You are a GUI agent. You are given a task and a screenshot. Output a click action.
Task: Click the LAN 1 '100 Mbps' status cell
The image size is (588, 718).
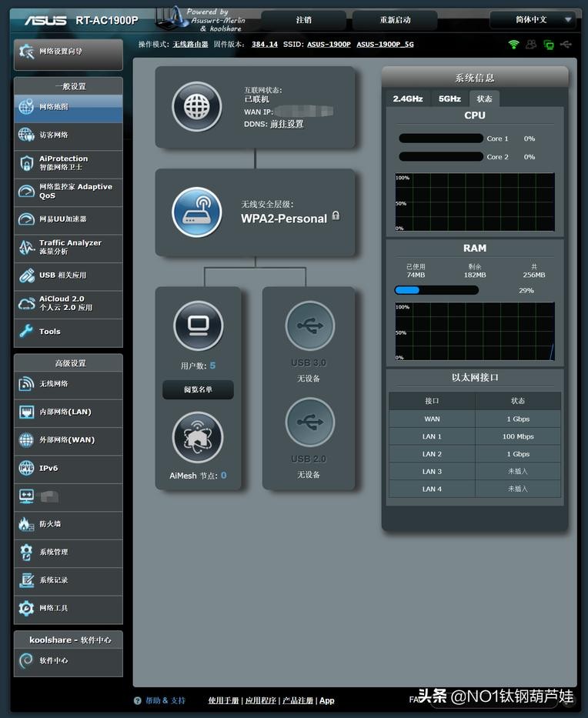[x=518, y=436]
